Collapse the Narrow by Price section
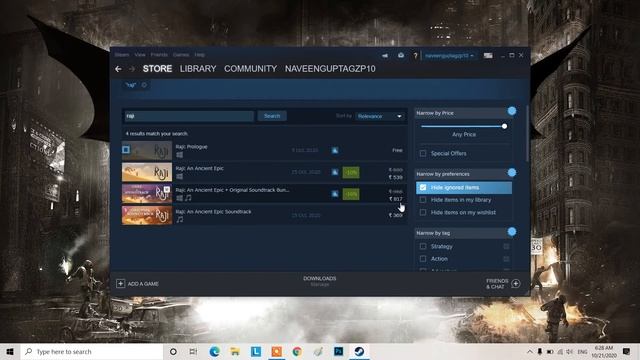Image resolution: width=640 pixels, height=360 pixels. point(512,111)
